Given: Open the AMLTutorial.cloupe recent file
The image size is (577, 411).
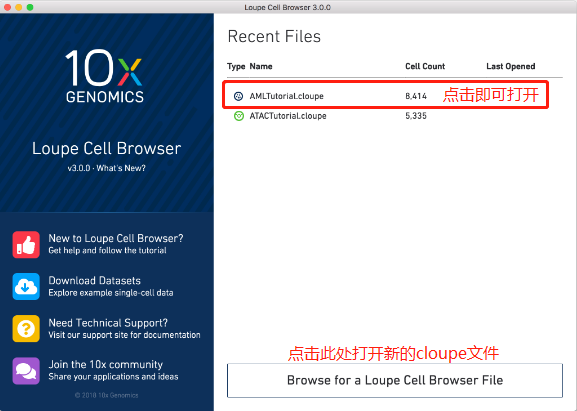Looking at the screenshot, I should (385, 96).
